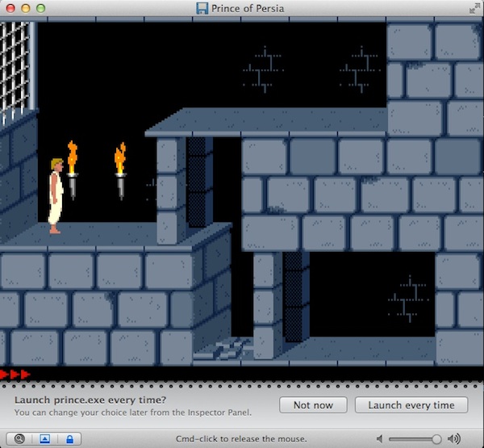This screenshot has width=484, height=448.
Task: Adjust the volume slider knob
Action: pyautogui.click(x=436, y=439)
